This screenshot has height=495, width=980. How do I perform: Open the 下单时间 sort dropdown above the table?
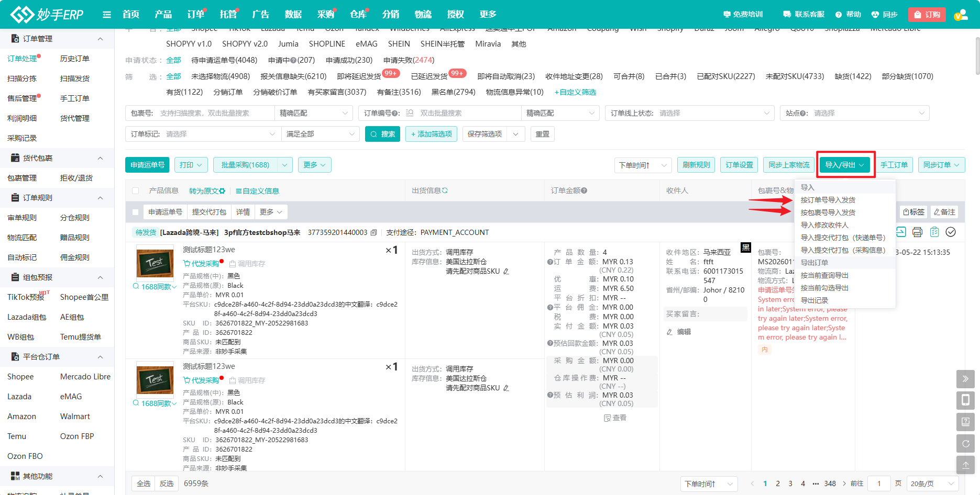[x=643, y=165]
